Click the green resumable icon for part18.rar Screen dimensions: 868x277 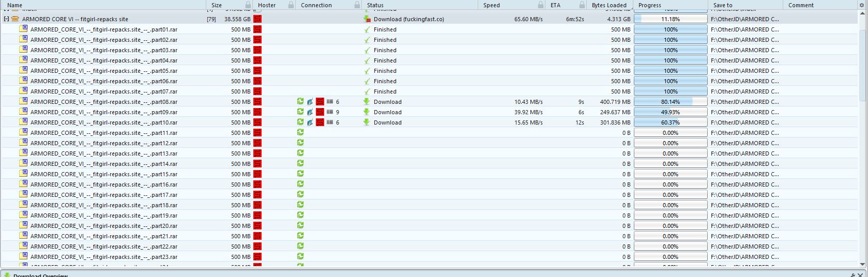click(x=300, y=205)
